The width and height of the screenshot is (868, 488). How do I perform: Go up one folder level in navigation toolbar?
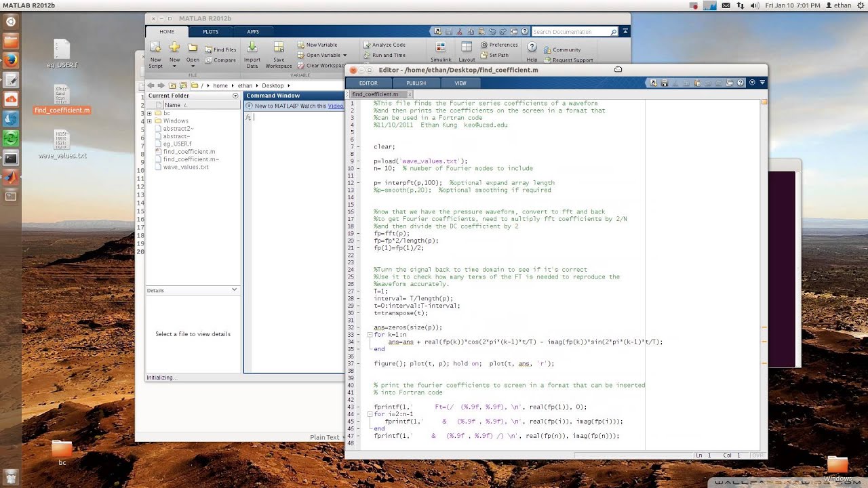coord(172,85)
